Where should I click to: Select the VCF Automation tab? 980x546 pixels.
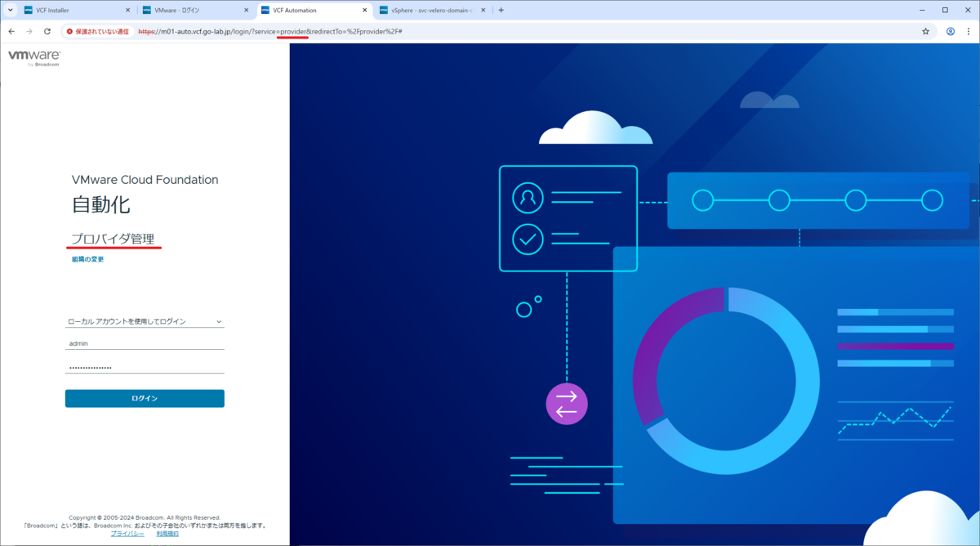314,10
